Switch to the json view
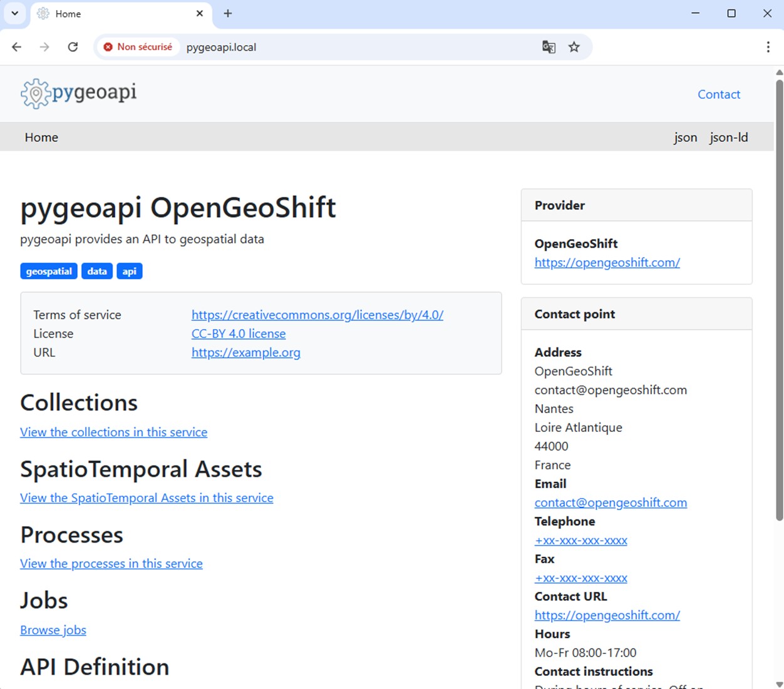This screenshot has width=784, height=689. point(685,137)
